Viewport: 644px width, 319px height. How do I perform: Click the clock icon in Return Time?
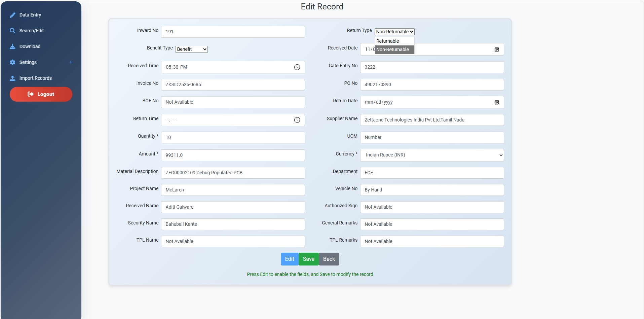click(x=297, y=120)
